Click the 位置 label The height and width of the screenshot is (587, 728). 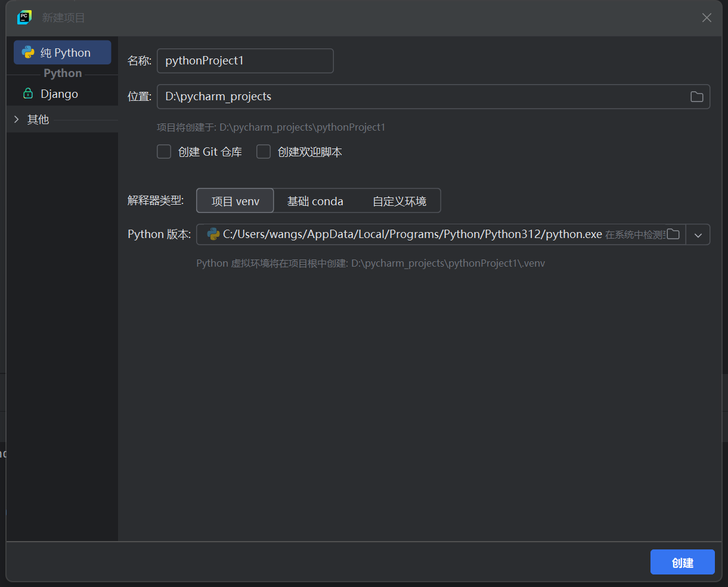[x=140, y=97]
